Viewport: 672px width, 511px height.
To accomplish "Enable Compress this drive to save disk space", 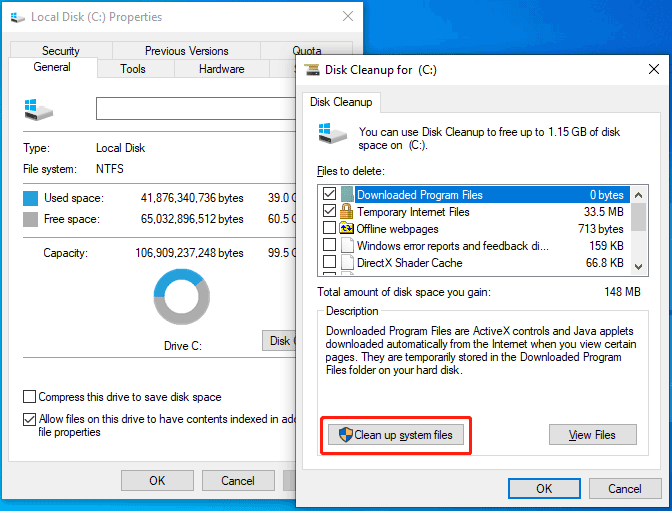I will point(29,397).
